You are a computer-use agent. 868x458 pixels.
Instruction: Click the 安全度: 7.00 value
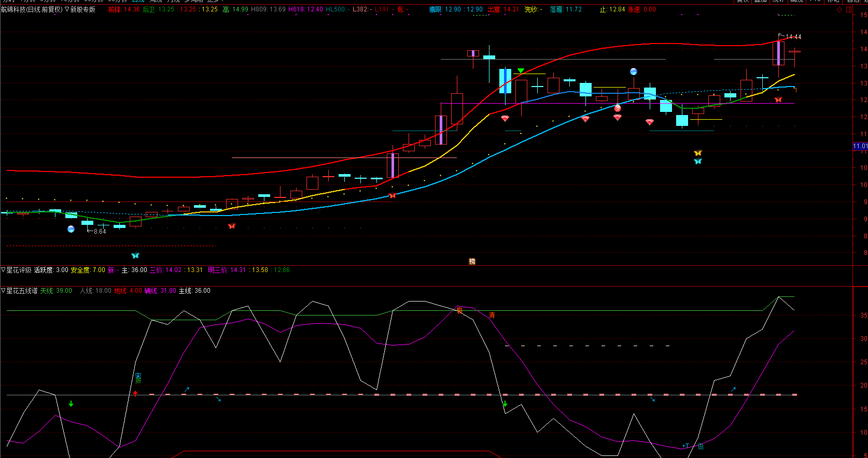(x=88, y=270)
